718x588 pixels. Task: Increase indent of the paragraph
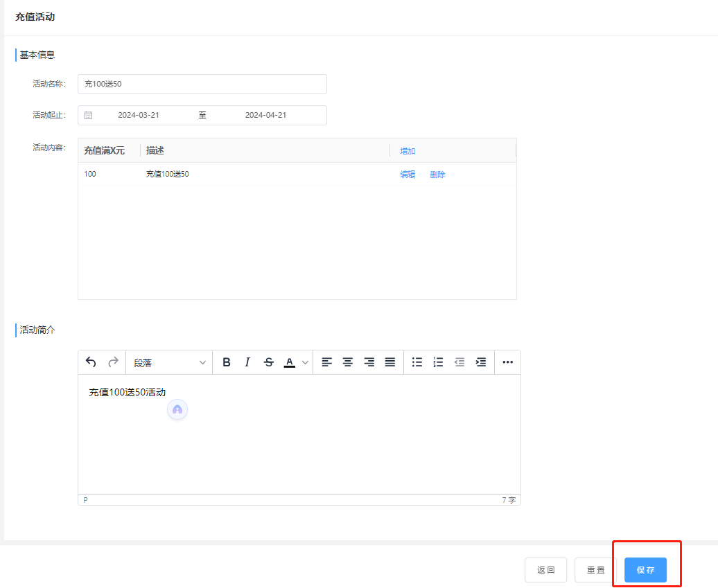click(481, 362)
